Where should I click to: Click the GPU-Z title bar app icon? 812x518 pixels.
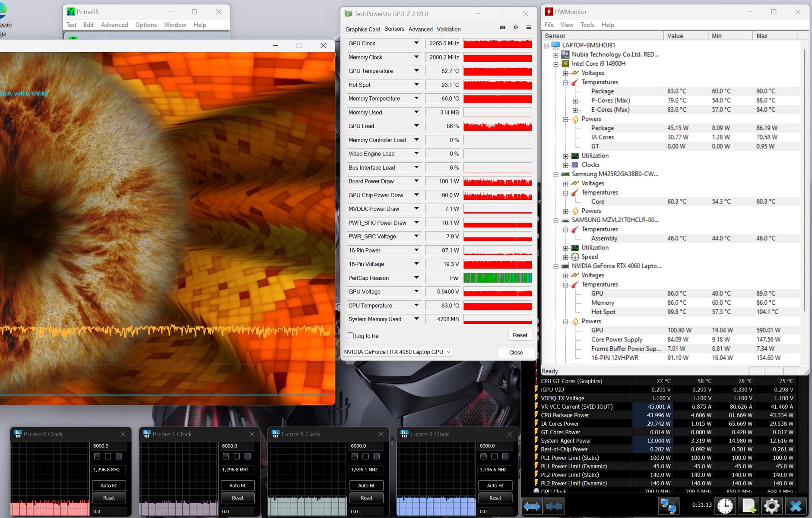pyautogui.click(x=349, y=14)
